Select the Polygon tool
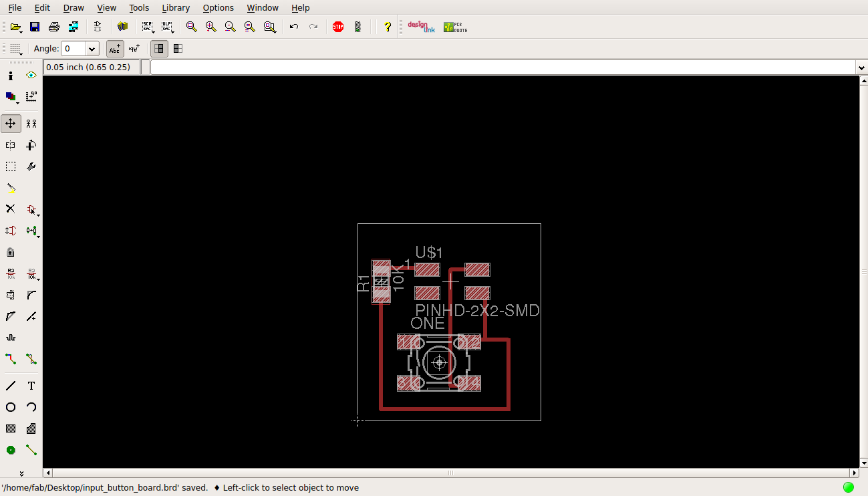The height and width of the screenshot is (496, 868). tap(31, 428)
